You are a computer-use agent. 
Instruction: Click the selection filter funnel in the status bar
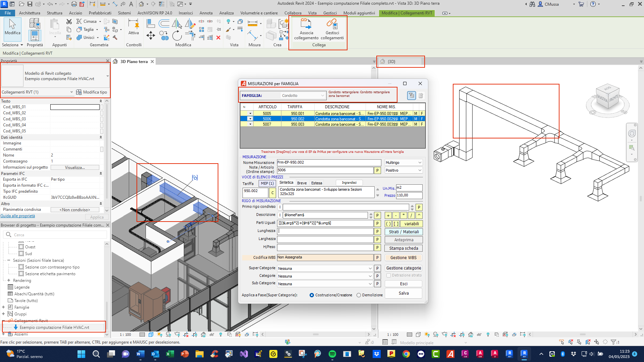614,342
